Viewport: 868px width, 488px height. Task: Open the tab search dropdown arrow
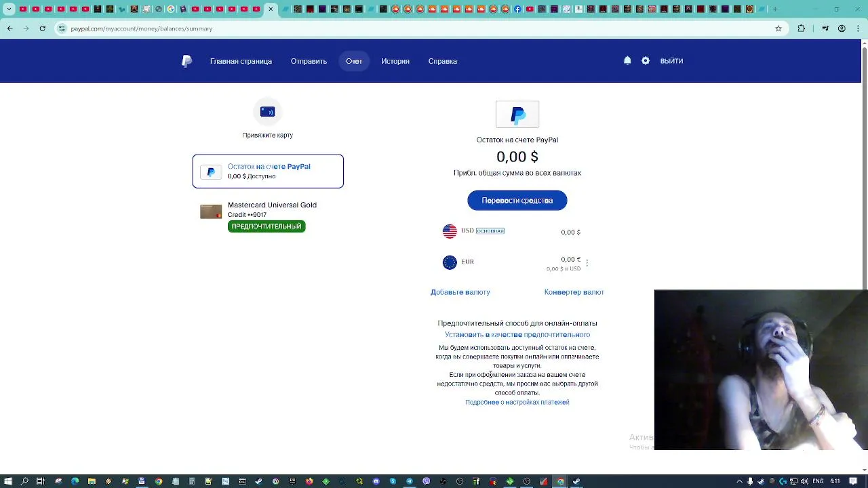9,9
